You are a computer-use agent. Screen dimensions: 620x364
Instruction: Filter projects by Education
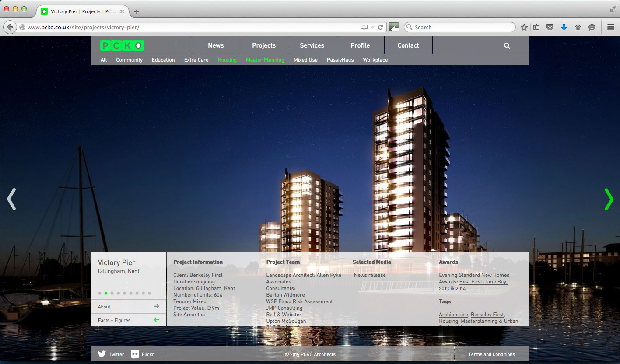163,60
